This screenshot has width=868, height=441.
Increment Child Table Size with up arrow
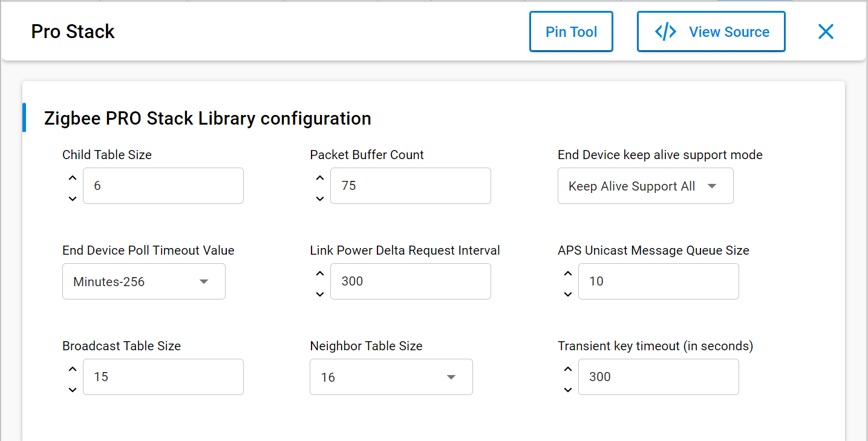[x=73, y=178]
